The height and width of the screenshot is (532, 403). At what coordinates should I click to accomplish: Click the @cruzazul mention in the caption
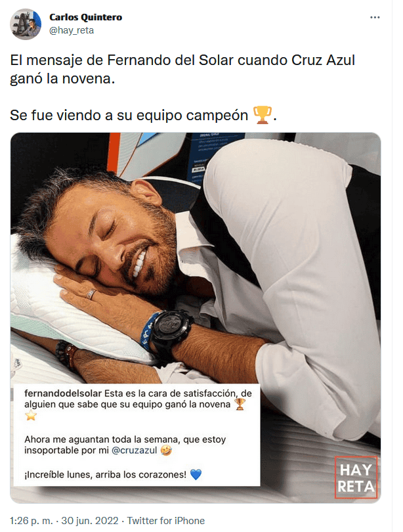(134, 451)
